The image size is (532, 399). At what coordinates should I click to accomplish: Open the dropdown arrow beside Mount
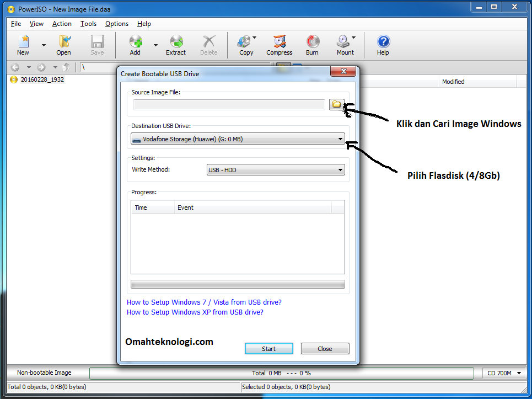pos(353,38)
